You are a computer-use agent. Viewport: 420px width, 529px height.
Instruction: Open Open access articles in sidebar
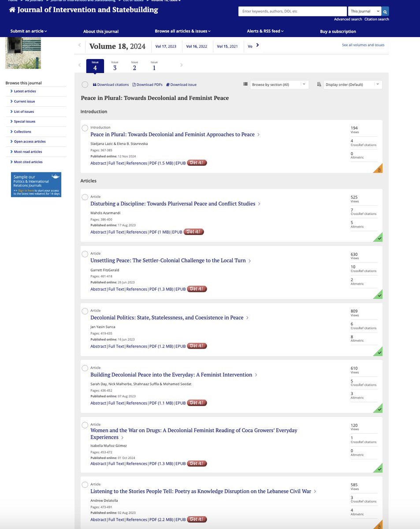30,142
